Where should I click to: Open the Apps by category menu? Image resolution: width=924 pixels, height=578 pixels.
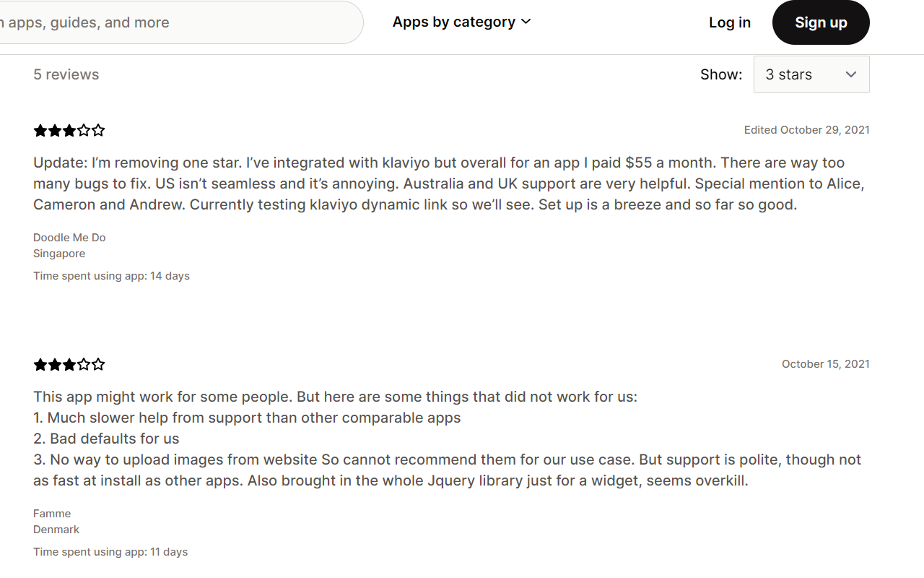[x=454, y=22]
